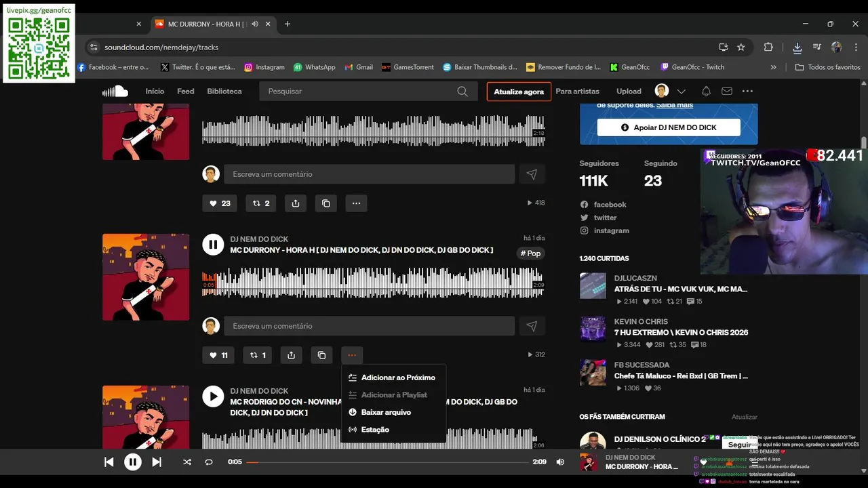The image size is (868, 488).
Task: Open more options for top track
Action: click(356, 203)
